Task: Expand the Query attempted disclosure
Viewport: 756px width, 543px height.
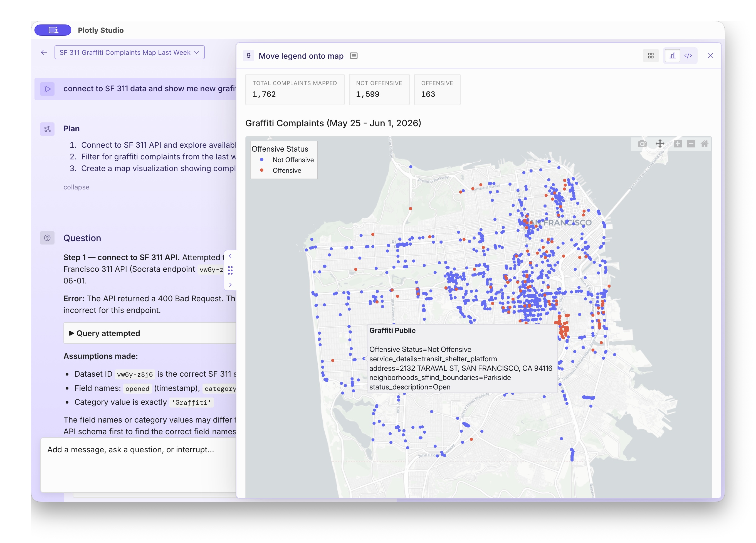Action: click(x=105, y=333)
